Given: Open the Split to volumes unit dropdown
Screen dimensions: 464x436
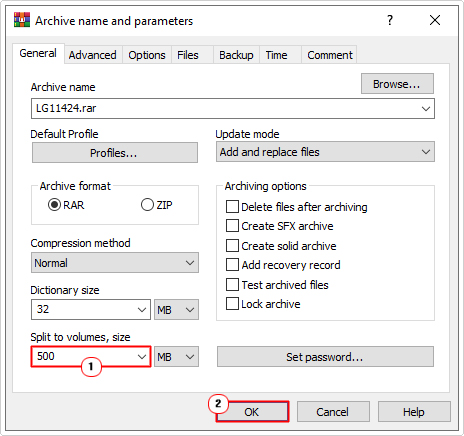Looking at the screenshot, I should [x=176, y=357].
